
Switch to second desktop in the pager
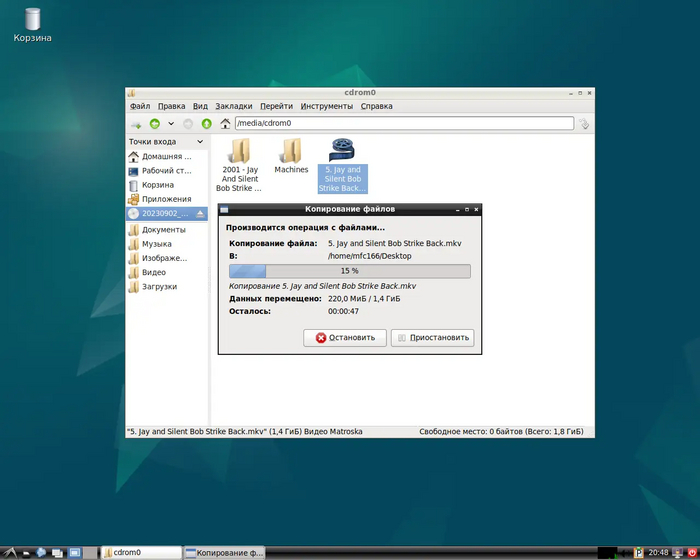coord(90,553)
